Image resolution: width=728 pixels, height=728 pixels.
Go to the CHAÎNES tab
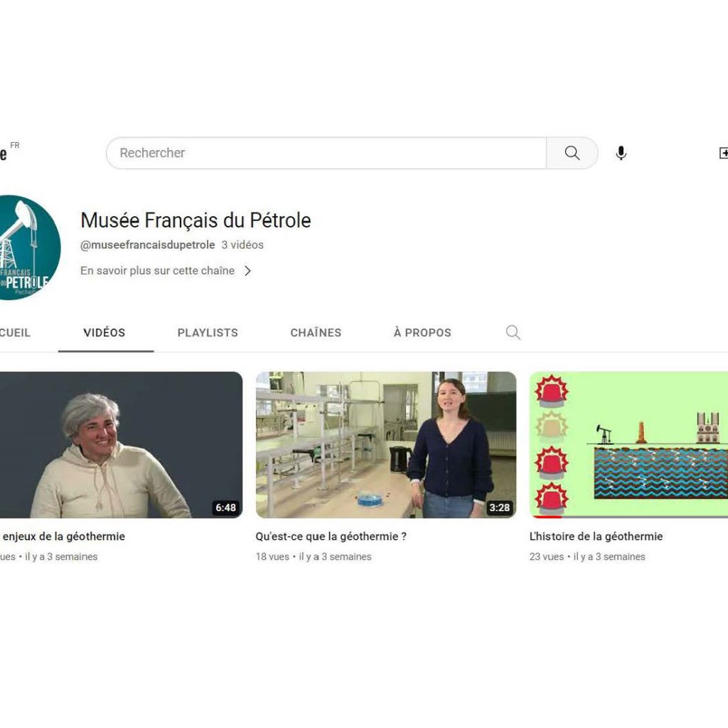316,333
